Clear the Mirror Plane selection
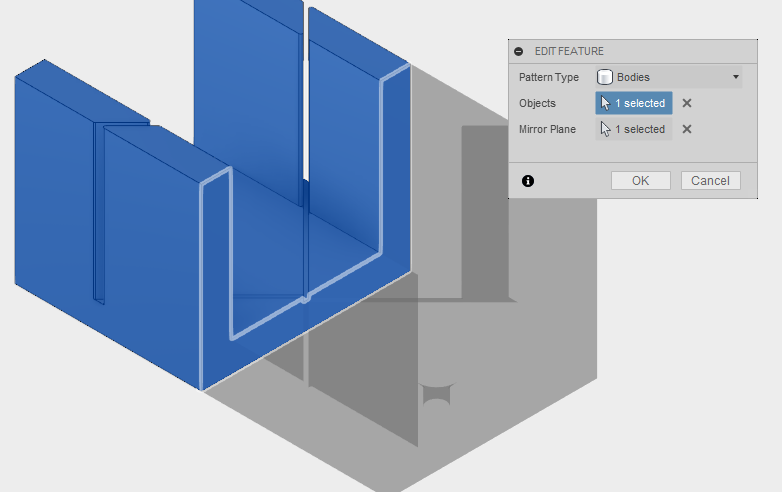 tap(687, 129)
